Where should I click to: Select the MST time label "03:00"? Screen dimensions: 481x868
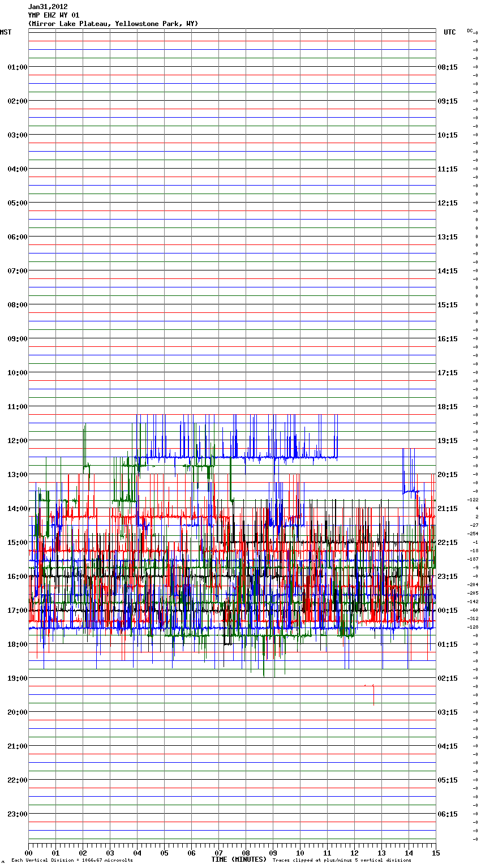(x=18, y=135)
